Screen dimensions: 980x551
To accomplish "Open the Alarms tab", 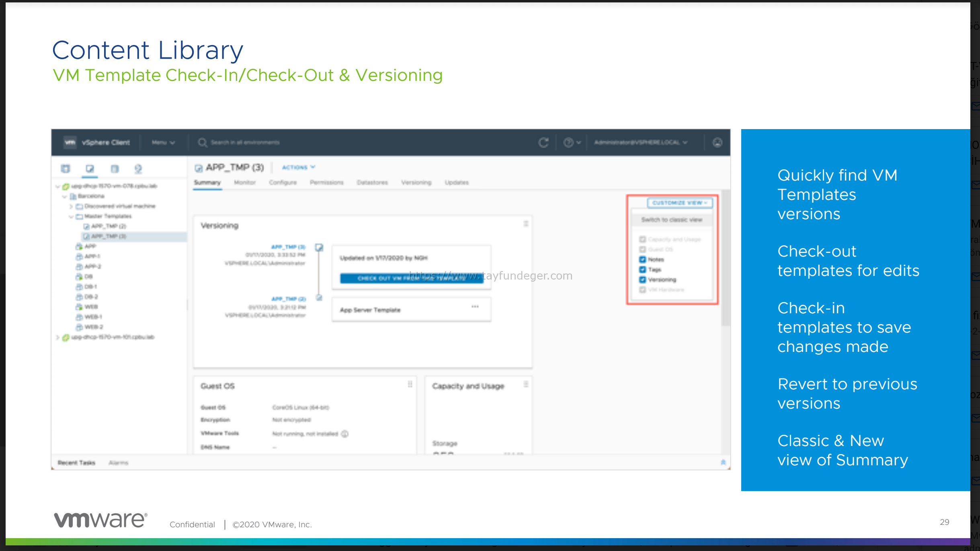I will pos(118,463).
